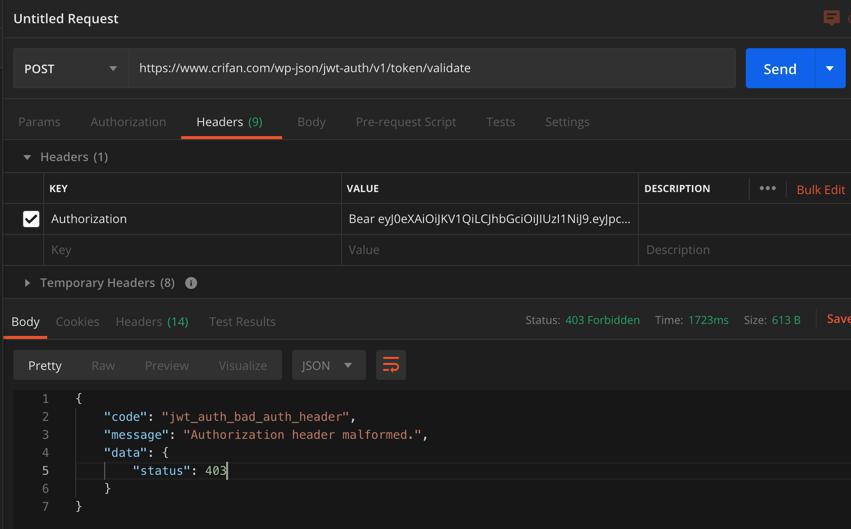Collapse the Headers (1) section
The height and width of the screenshot is (529, 851).
(27, 157)
